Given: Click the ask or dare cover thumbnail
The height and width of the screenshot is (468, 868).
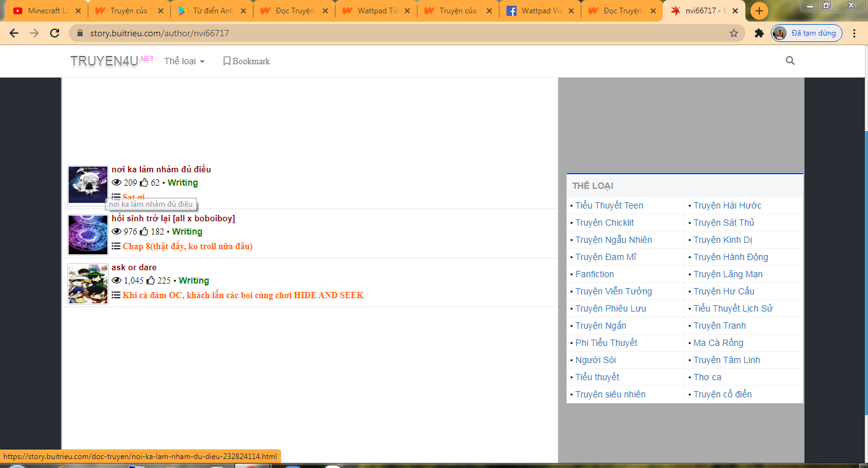Looking at the screenshot, I should (88, 284).
